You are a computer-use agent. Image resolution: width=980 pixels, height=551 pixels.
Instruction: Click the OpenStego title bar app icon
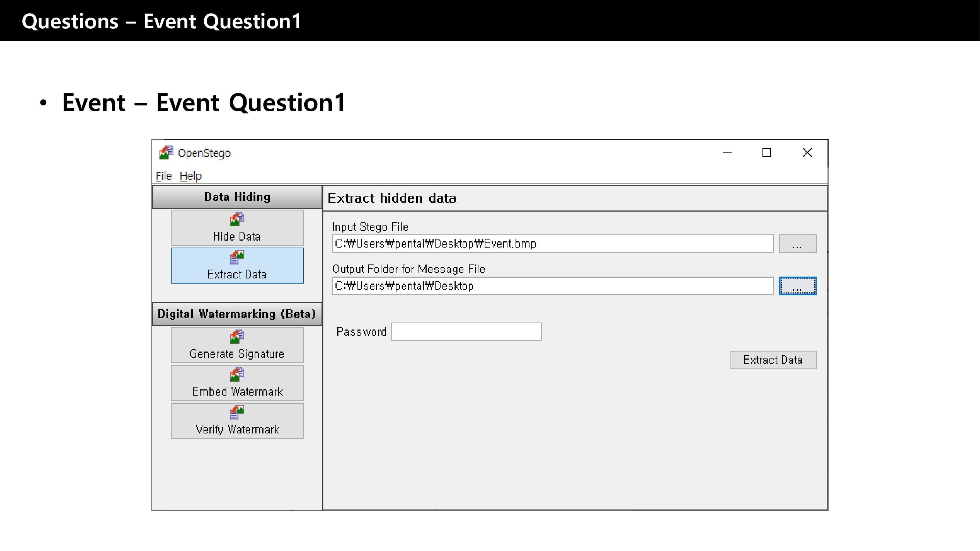click(166, 152)
